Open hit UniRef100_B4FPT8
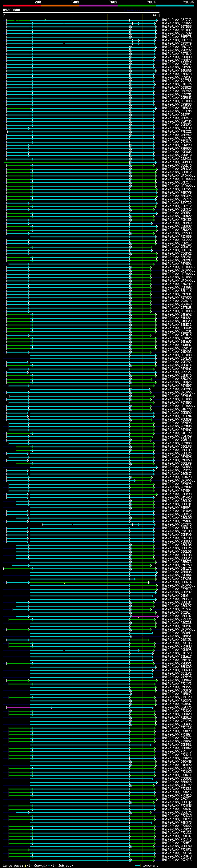The image size is (197, 868). point(177,37)
